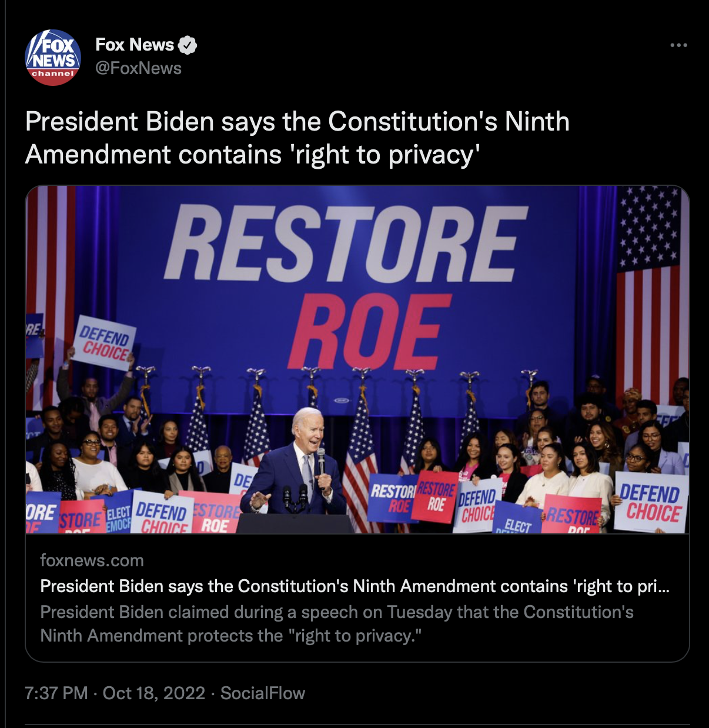Viewport: 709px width, 728px height.
Task: Click the tweet text about the Ninth Amendment
Action: (x=297, y=138)
